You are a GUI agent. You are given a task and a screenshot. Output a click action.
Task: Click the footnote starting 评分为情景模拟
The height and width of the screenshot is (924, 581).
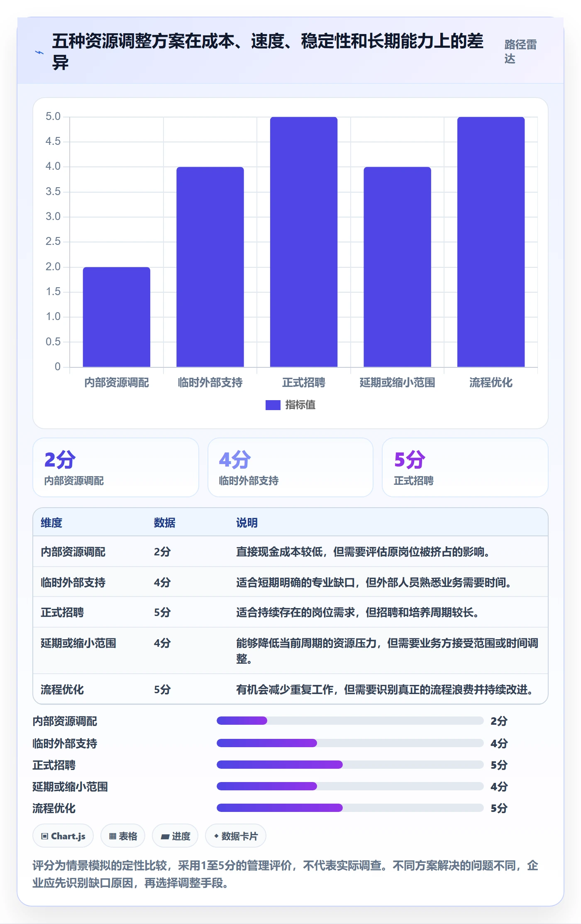tap(286, 874)
